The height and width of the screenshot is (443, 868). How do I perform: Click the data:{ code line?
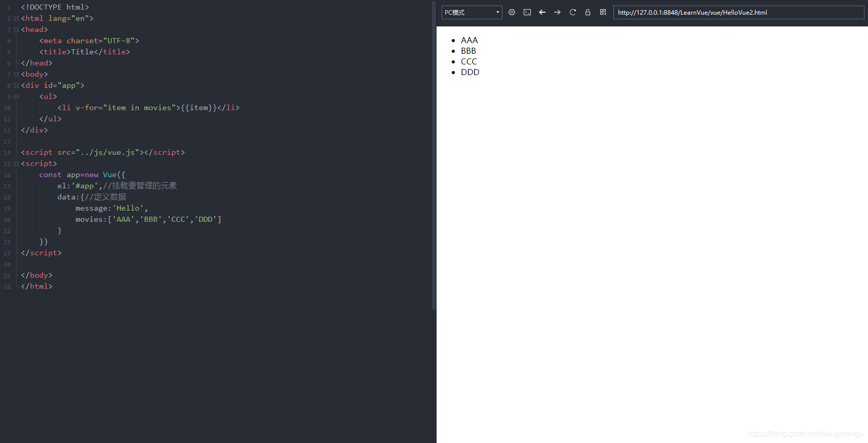(92, 197)
